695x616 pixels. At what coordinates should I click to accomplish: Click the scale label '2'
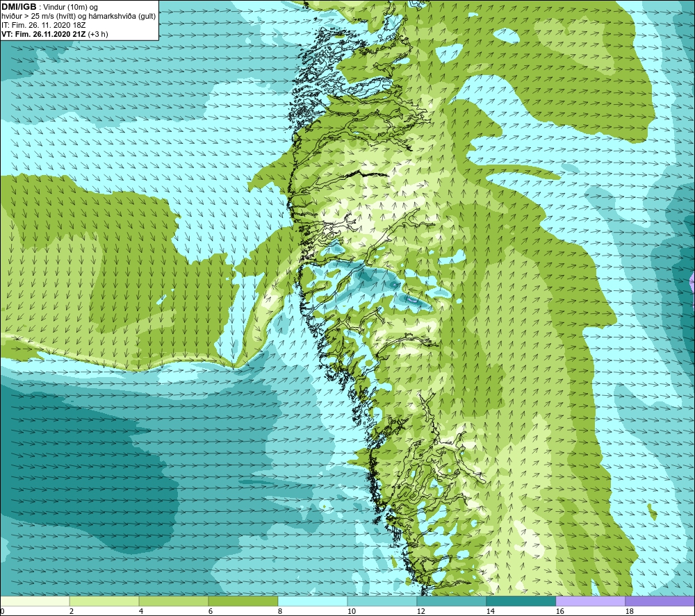click(x=72, y=612)
